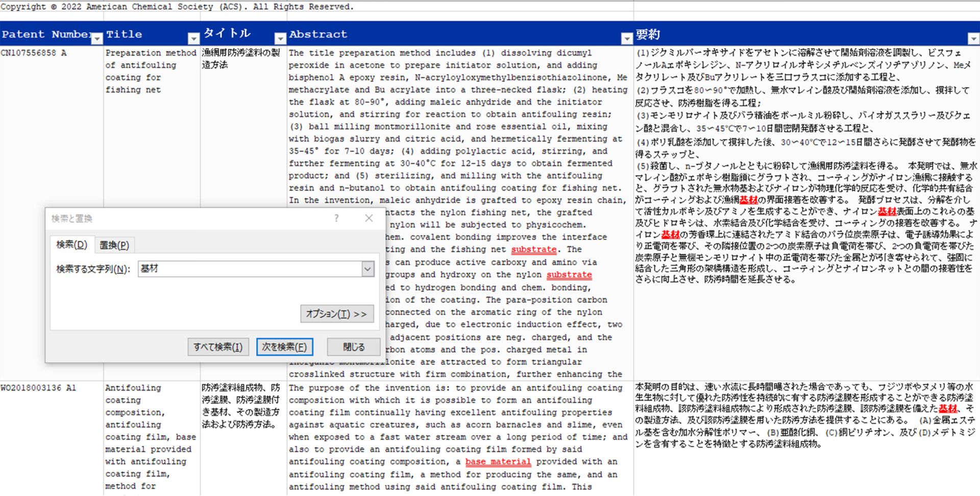This screenshot has height=496, width=980.
Task: Click the Copyright 2022 American Chemical Society cell
Action: (x=177, y=7)
